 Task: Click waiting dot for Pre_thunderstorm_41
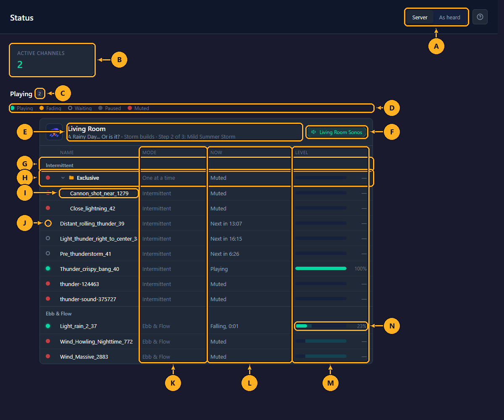pyautogui.click(x=48, y=253)
